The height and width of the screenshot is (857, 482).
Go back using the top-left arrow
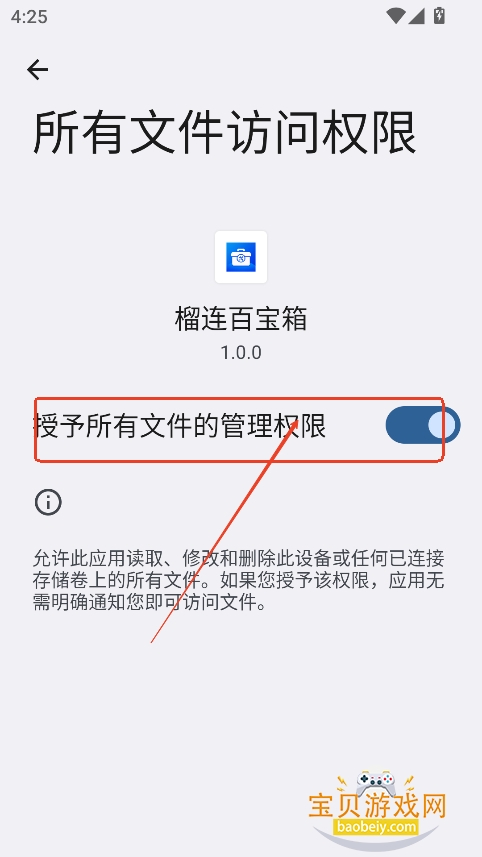pyautogui.click(x=38, y=70)
